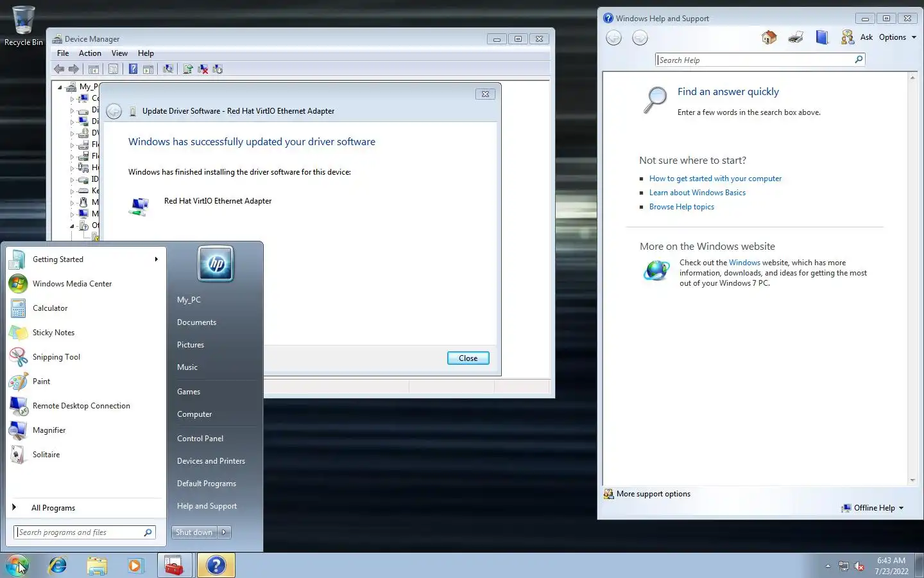
Task: Click the back arrow in Help and Support window
Action: coord(614,38)
